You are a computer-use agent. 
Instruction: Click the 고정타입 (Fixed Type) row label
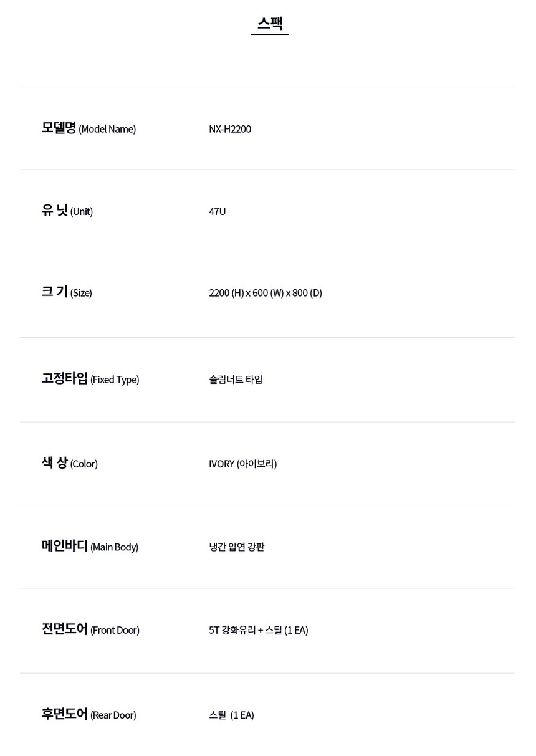pyautogui.click(x=90, y=379)
